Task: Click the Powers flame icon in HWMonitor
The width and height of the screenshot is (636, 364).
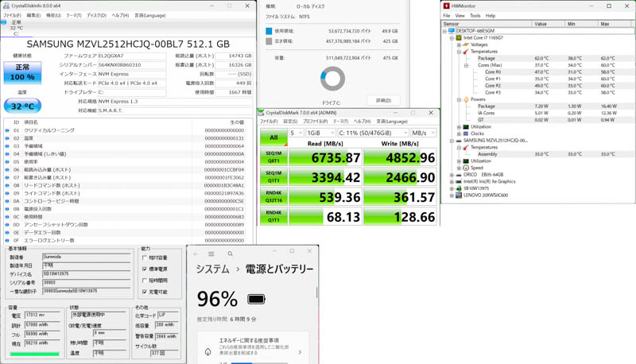Action: 467,99
